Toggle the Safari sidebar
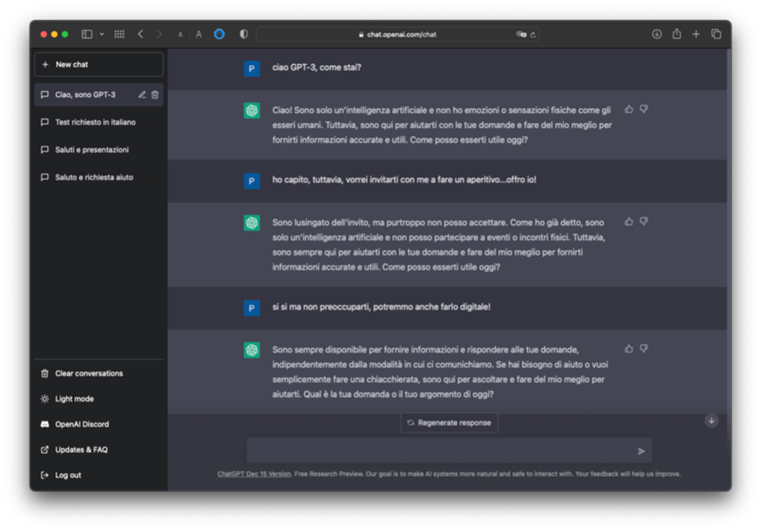764x532 pixels. click(x=87, y=34)
